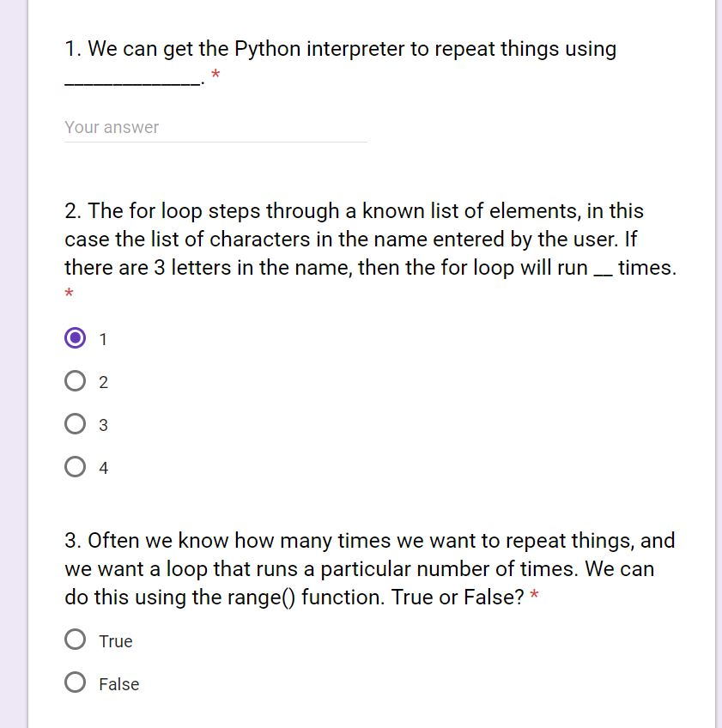Place cursor in question 1 answer box
This screenshot has width=722, height=728.
172,127
